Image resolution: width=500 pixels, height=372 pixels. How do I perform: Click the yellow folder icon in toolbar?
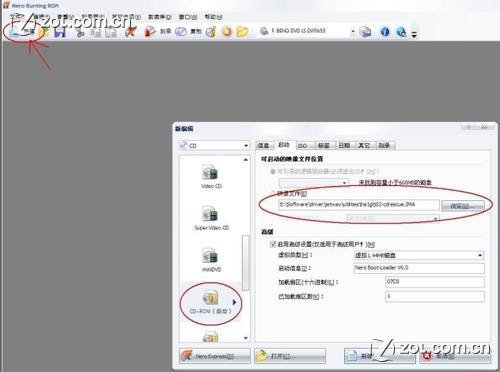(x=242, y=32)
